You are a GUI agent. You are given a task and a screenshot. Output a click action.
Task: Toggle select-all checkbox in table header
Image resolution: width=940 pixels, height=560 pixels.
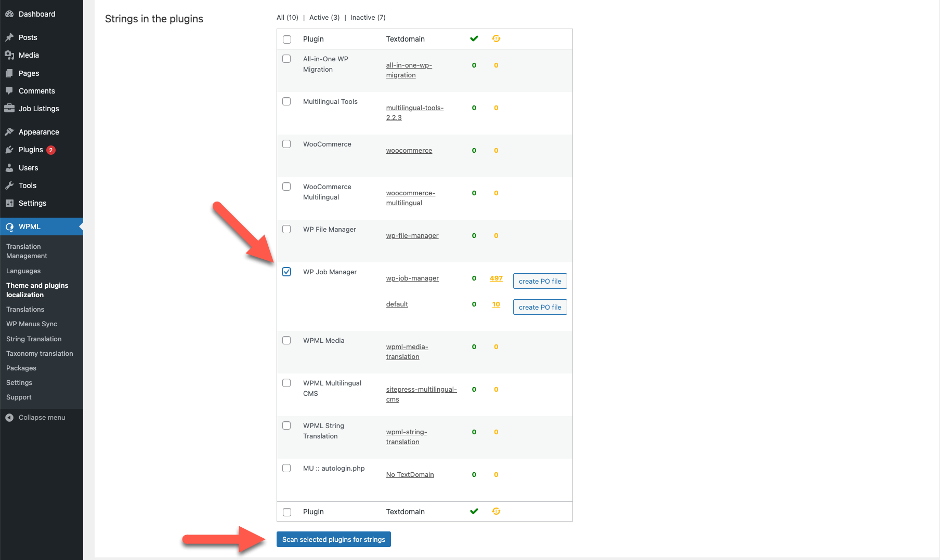tap(287, 39)
